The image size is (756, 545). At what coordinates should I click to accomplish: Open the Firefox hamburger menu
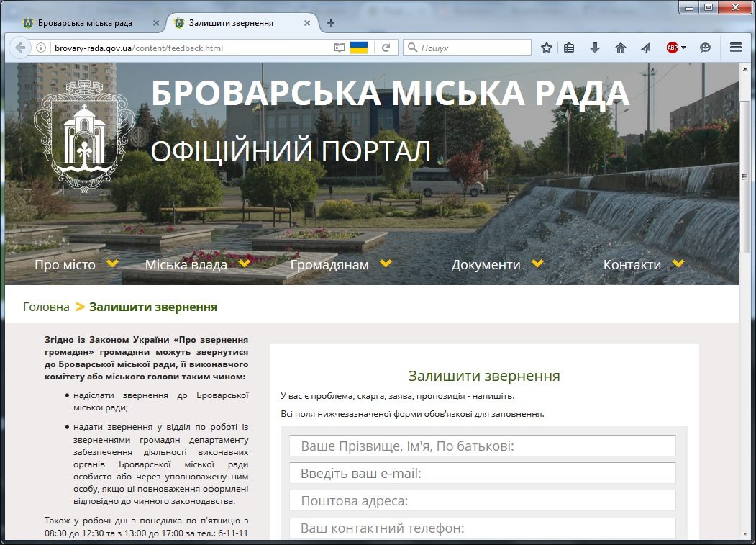pos(736,48)
